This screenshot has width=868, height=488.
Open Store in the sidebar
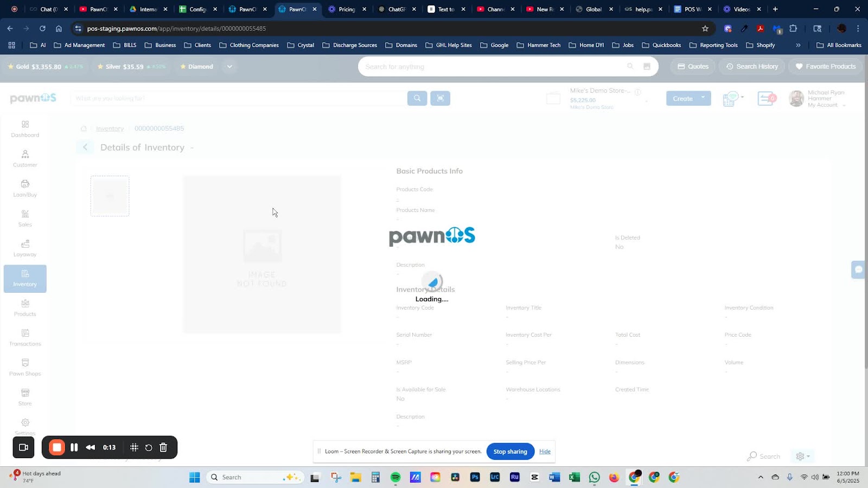25,397
